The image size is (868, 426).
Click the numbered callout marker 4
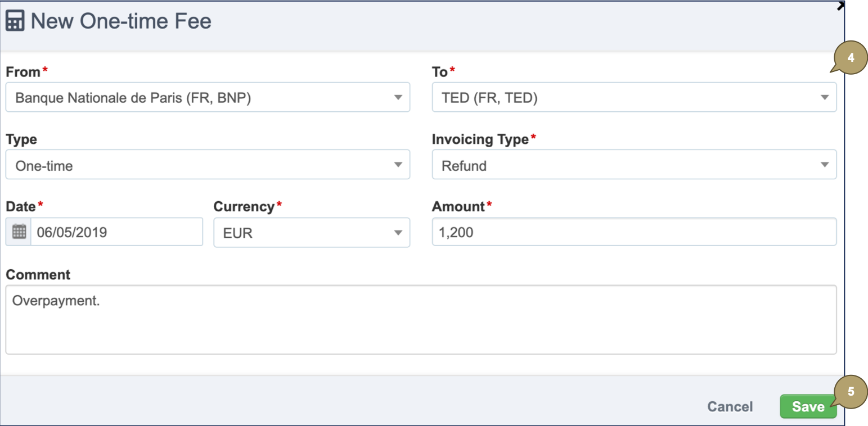[851, 58]
